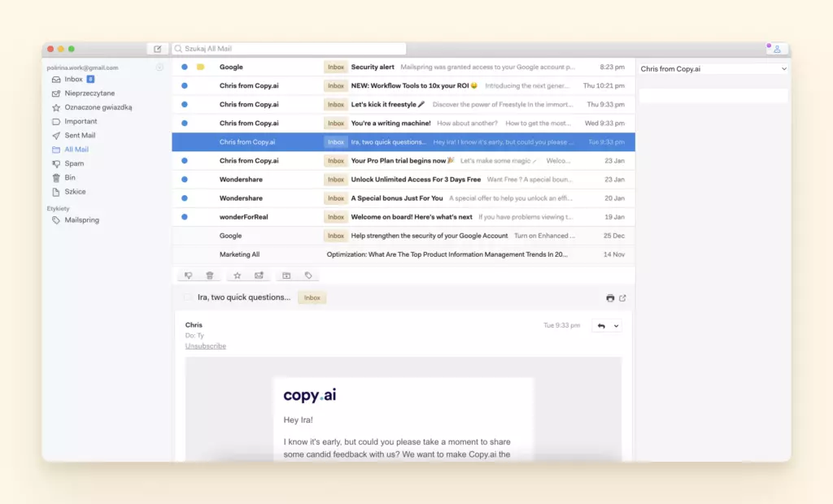Viewport: 833px width, 504px height.
Task: Click the Szukaj All Mail search field
Action: [289, 49]
